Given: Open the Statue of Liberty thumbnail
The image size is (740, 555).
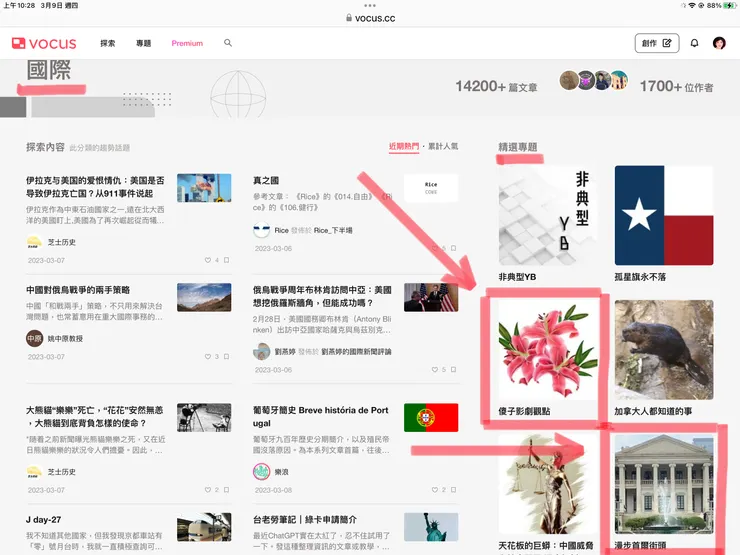Looking at the screenshot, I should [431, 527].
